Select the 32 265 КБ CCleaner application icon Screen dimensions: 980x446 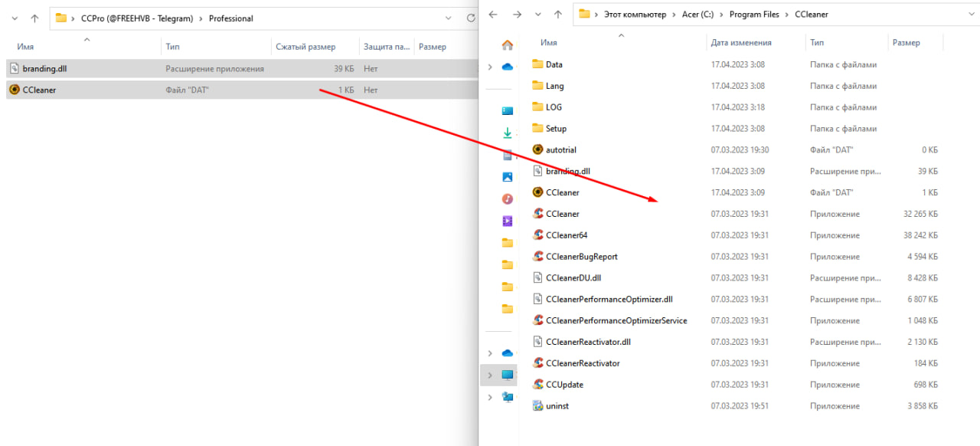537,214
